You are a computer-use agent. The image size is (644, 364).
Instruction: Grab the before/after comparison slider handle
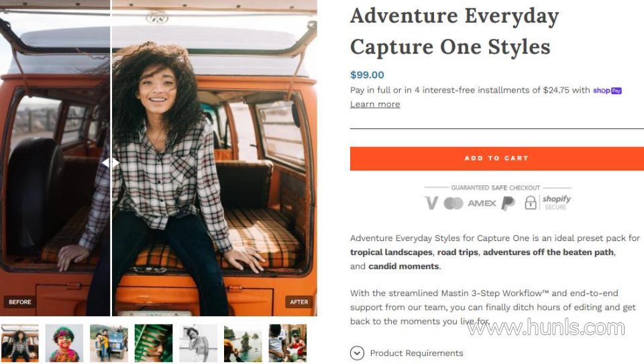tap(111, 163)
